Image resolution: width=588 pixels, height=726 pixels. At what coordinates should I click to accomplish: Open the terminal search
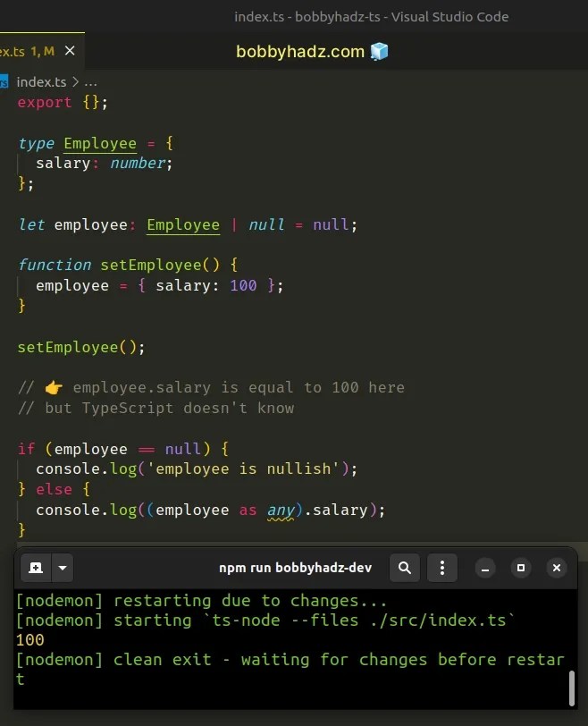(x=405, y=568)
